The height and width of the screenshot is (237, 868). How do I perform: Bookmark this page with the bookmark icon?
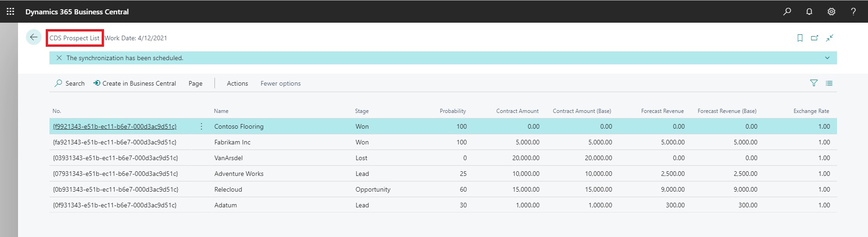click(800, 38)
